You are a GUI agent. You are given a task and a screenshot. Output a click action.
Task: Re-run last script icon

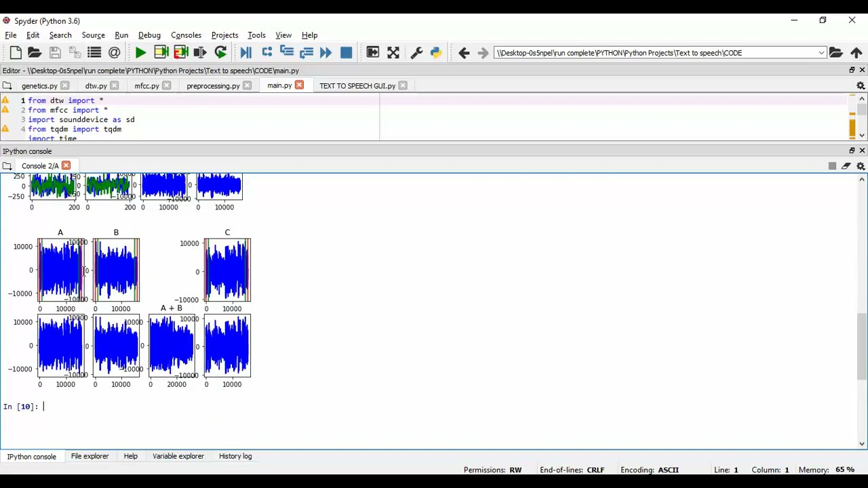click(x=220, y=53)
